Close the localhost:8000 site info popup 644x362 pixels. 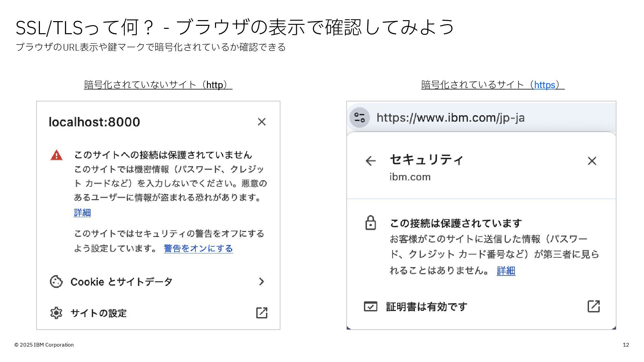pos(262,122)
